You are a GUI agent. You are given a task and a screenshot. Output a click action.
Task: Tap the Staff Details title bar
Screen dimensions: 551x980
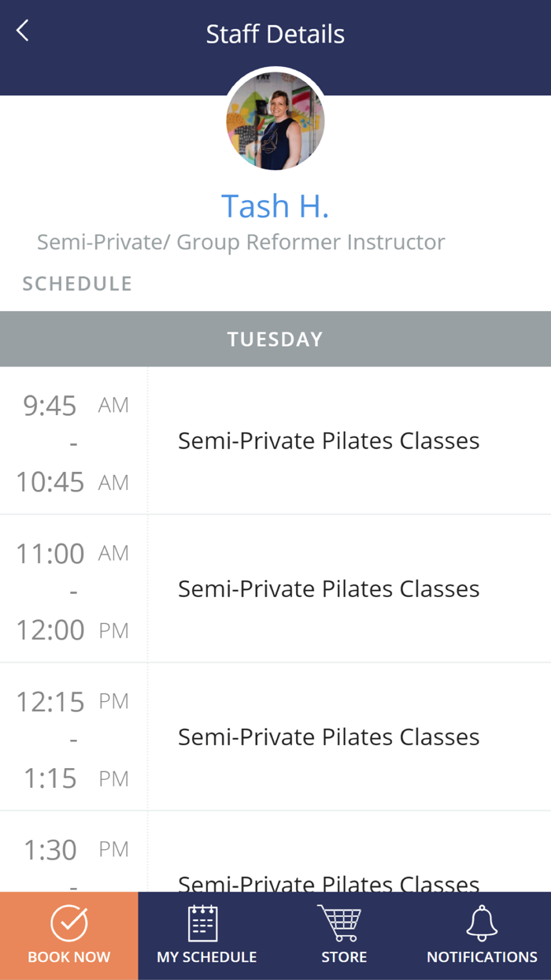(275, 34)
